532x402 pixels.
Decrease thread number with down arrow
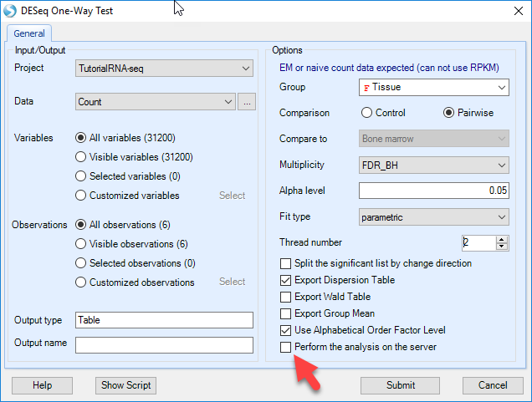[x=501, y=247]
